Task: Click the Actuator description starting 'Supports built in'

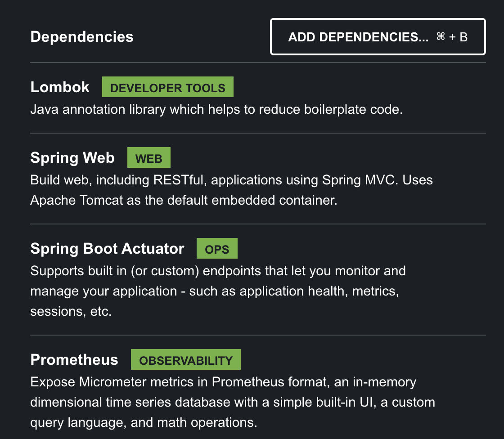Action: (218, 271)
